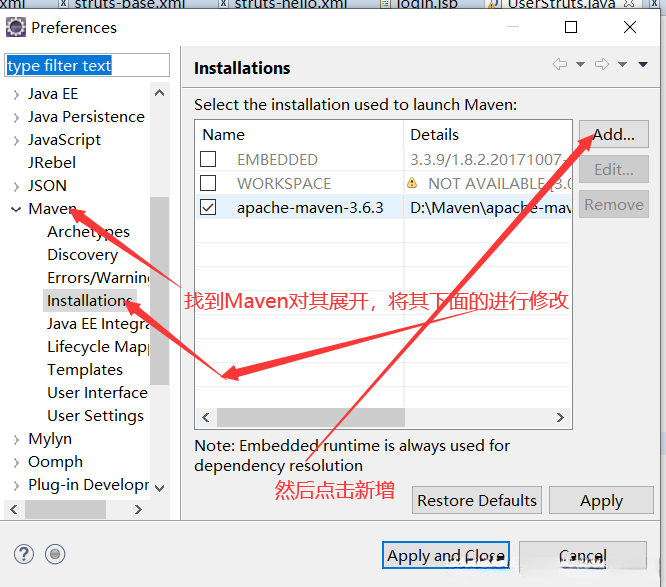666x587 pixels.
Task: Click installations table scroll right arrow
Action: pos(560,417)
